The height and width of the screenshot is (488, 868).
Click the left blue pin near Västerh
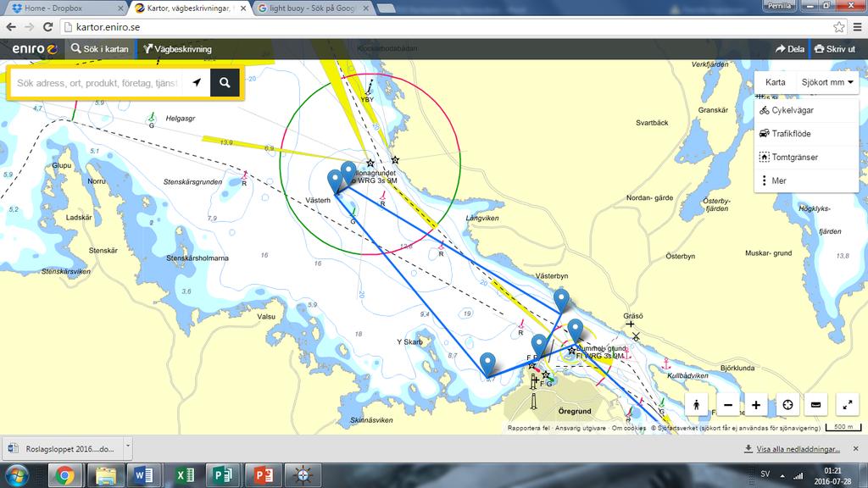point(335,181)
